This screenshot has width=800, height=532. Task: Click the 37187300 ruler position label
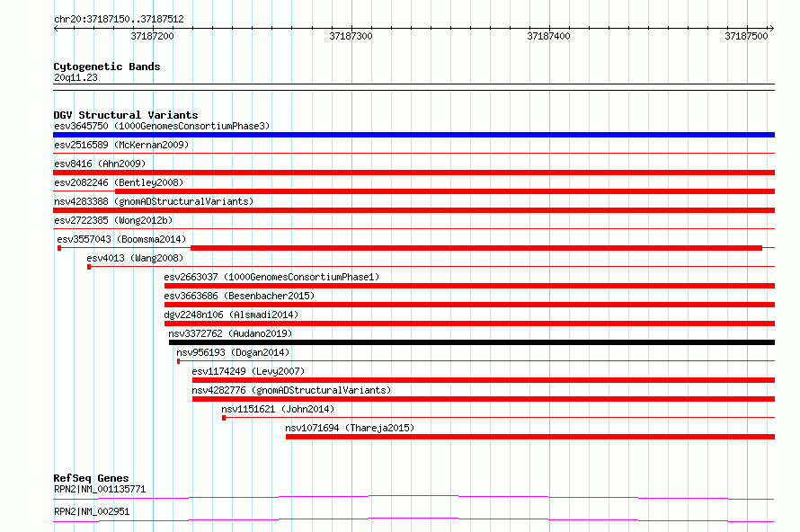351,36
